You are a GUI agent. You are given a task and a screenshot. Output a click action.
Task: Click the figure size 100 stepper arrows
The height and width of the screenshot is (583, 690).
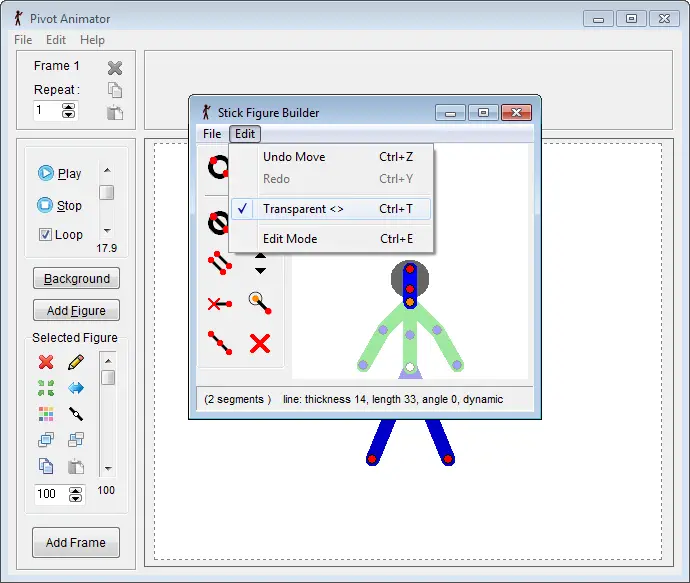click(x=76, y=495)
